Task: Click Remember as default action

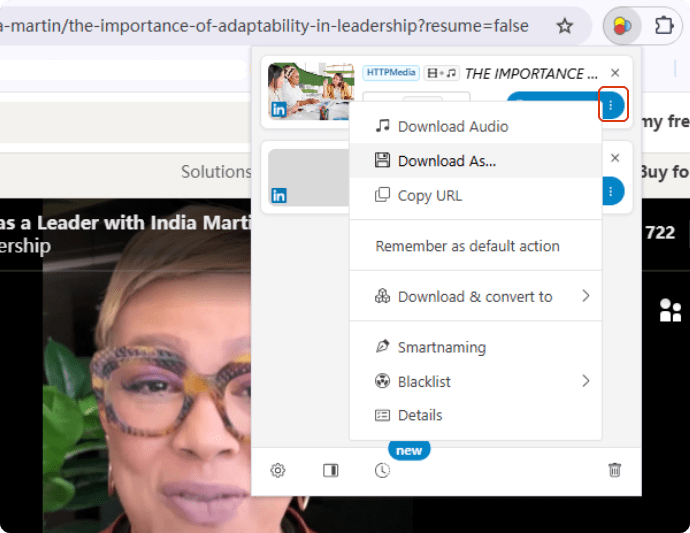Action: [x=467, y=246]
